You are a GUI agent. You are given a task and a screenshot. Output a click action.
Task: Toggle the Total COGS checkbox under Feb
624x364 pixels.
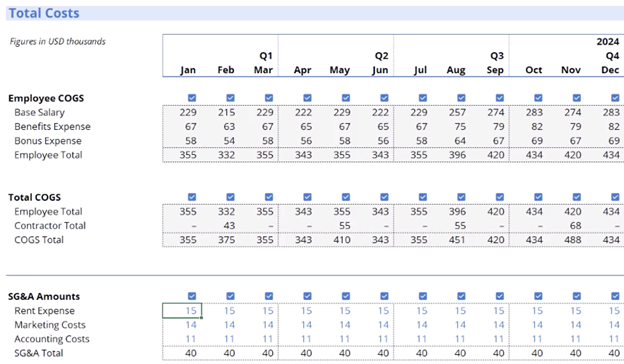(x=230, y=197)
